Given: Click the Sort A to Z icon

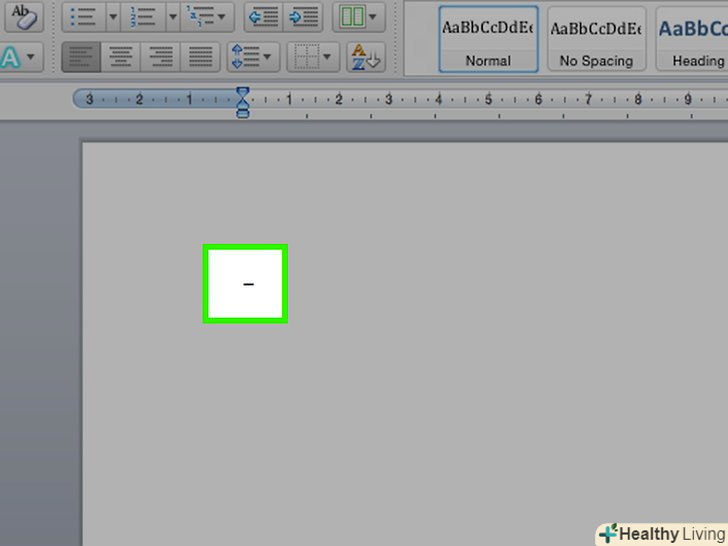Looking at the screenshot, I should (x=366, y=57).
